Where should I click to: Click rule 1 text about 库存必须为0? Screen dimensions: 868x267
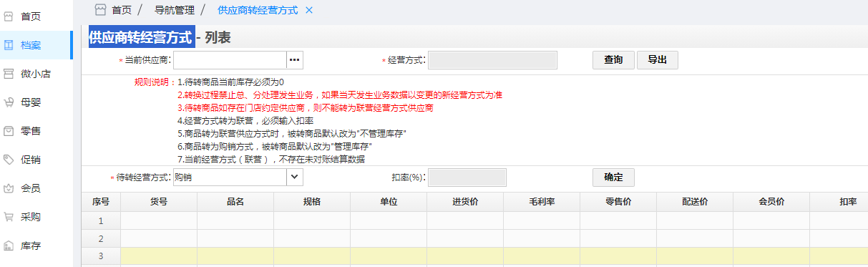(x=231, y=82)
